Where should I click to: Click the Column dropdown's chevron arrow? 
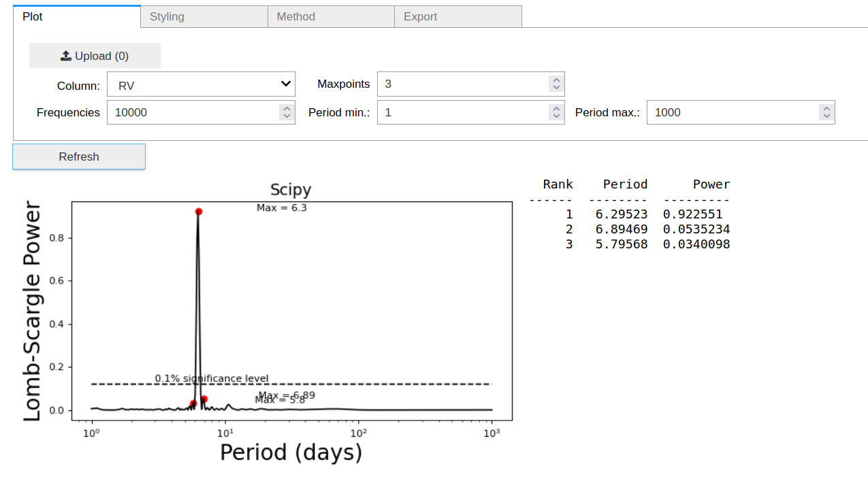click(286, 84)
